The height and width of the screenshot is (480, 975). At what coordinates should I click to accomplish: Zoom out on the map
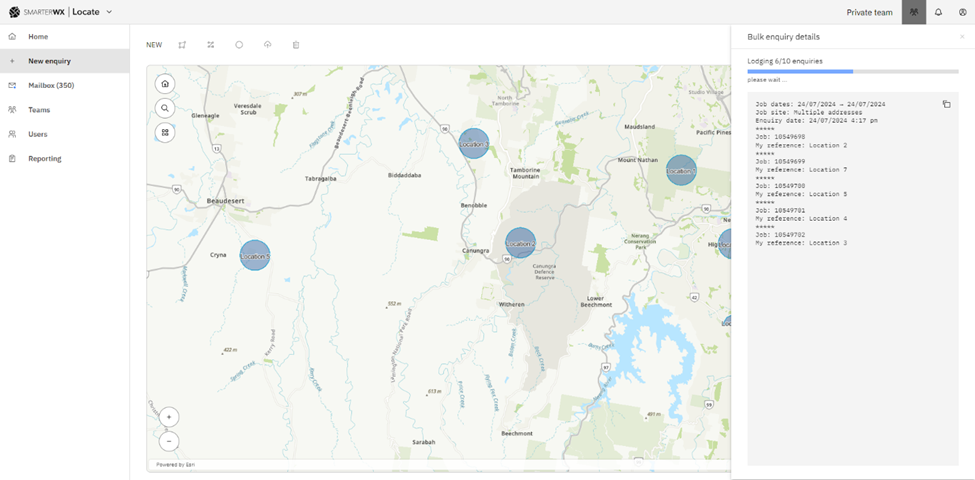pyautogui.click(x=169, y=441)
